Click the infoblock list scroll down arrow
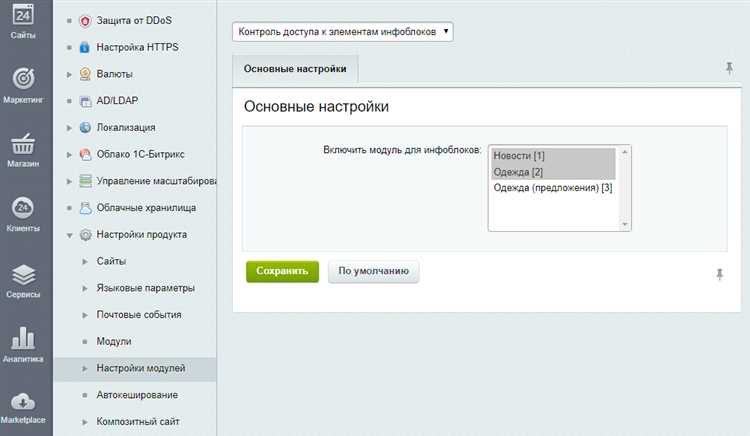This screenshot has width=750, height=436. 624,224
